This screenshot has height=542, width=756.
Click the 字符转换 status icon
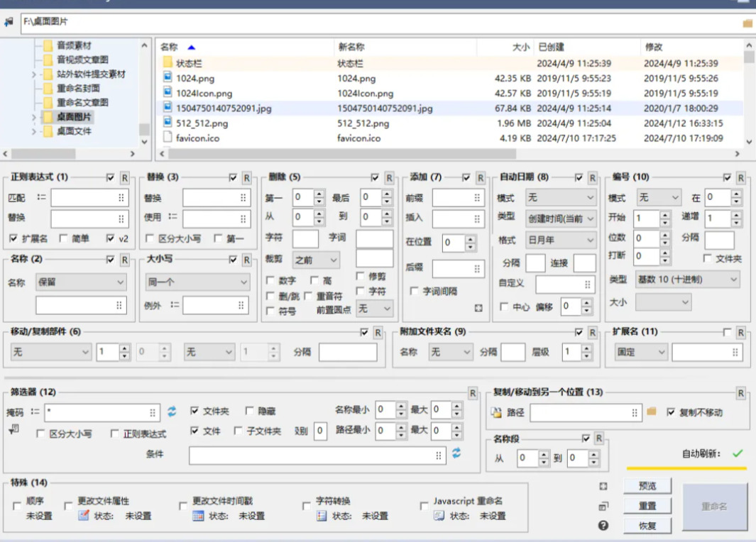point(322,516)
